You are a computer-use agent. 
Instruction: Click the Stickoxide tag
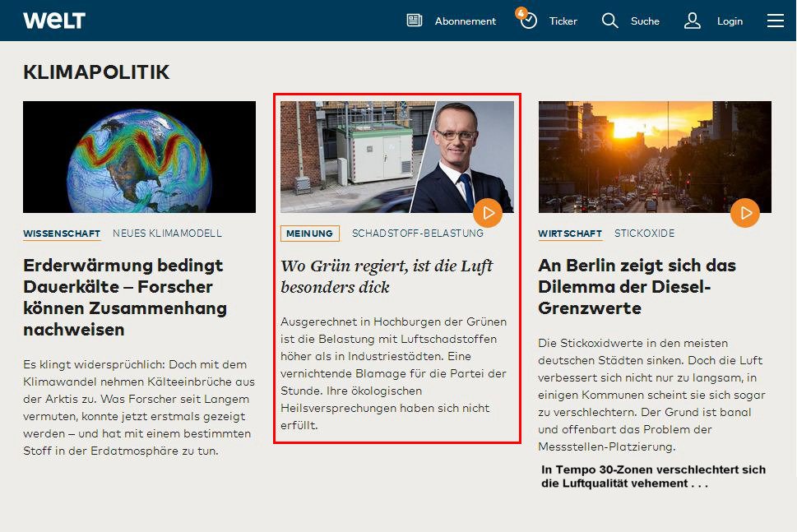[645, 234]
